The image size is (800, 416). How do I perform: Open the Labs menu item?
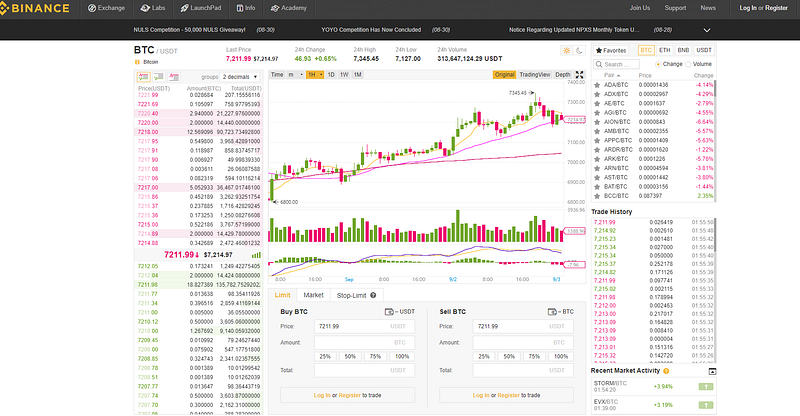(153, 8)
